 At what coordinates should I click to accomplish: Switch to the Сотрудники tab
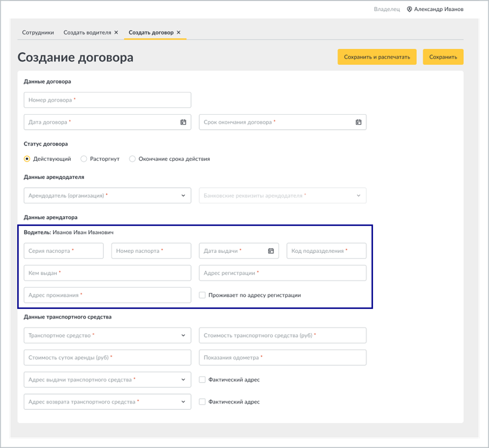[38, 32]
